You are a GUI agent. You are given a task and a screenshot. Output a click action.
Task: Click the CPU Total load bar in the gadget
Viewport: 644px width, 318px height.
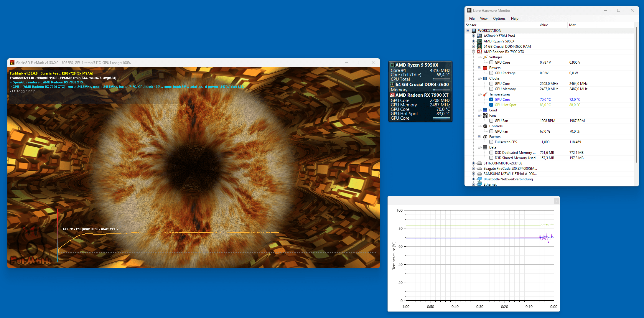[441, 79]
